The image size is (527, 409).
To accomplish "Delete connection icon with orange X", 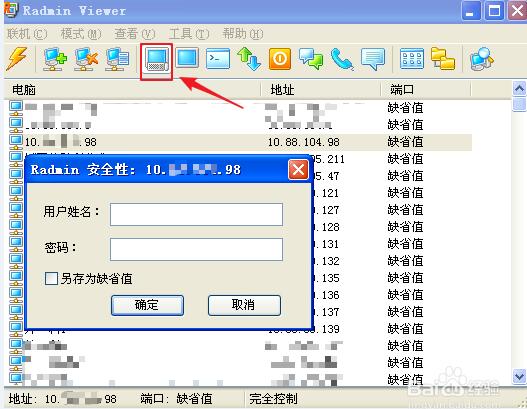I will coord(86,59).
